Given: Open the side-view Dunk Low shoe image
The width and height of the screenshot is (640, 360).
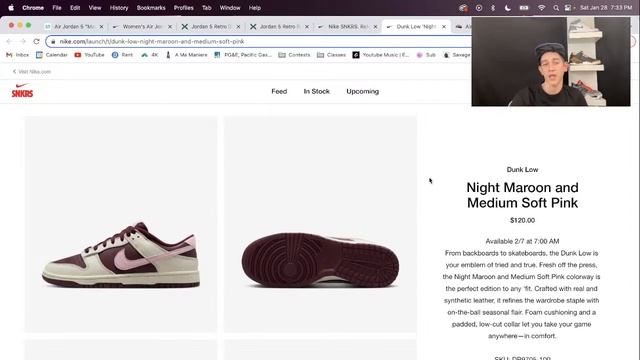Looking at the screenshot, I should tap(121, 224).
